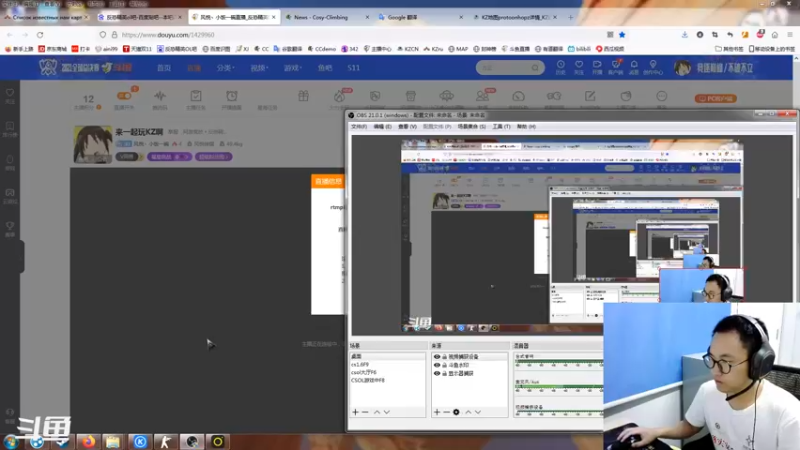800x450 pixels.
Task: Open the three-dots more icon in Douyu toolbar
Action: [662, 96]
